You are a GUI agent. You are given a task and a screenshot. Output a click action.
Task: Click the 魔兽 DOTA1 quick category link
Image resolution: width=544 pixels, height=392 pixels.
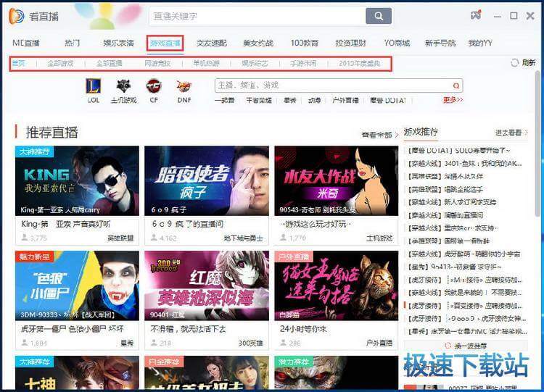pos(388,100)
